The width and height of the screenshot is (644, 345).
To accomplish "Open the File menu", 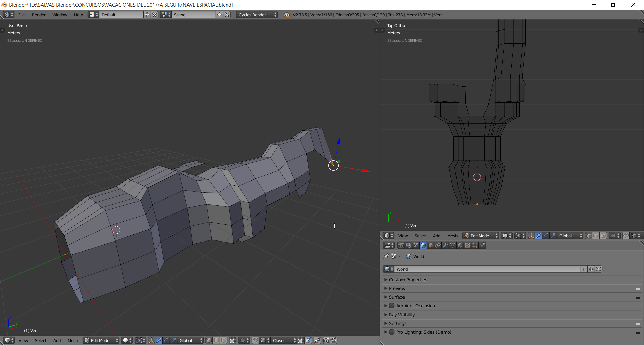I will point(21,15).
